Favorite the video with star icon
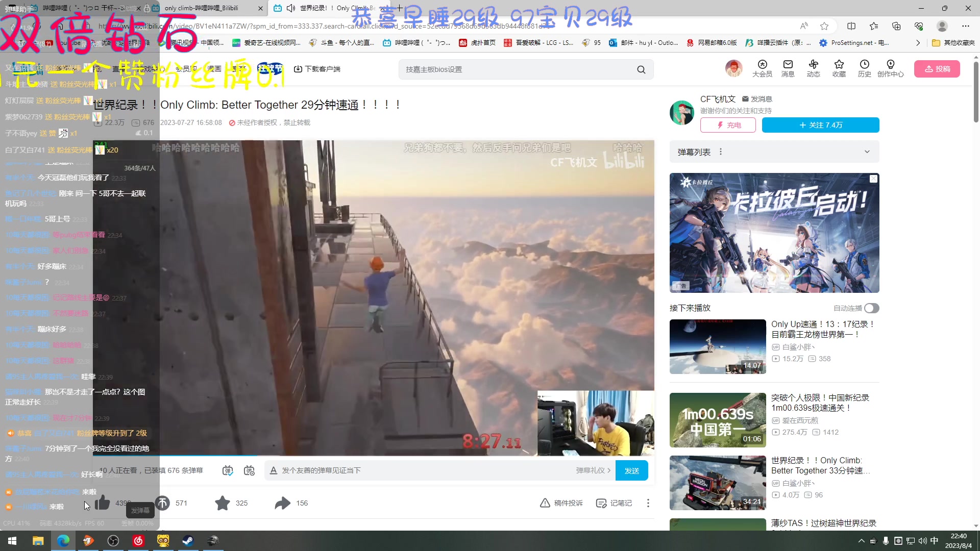The width and height of the screenshot is (980, 551). [x=223, y=503]
